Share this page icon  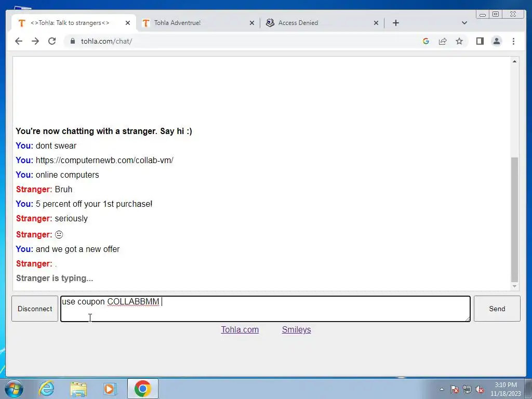(x=443, y=41)
